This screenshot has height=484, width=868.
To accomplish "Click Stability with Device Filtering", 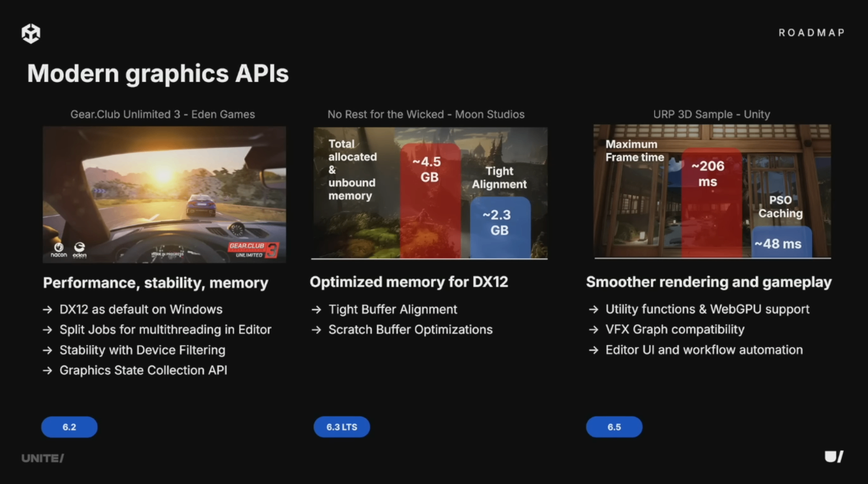I will coord(142,350).
